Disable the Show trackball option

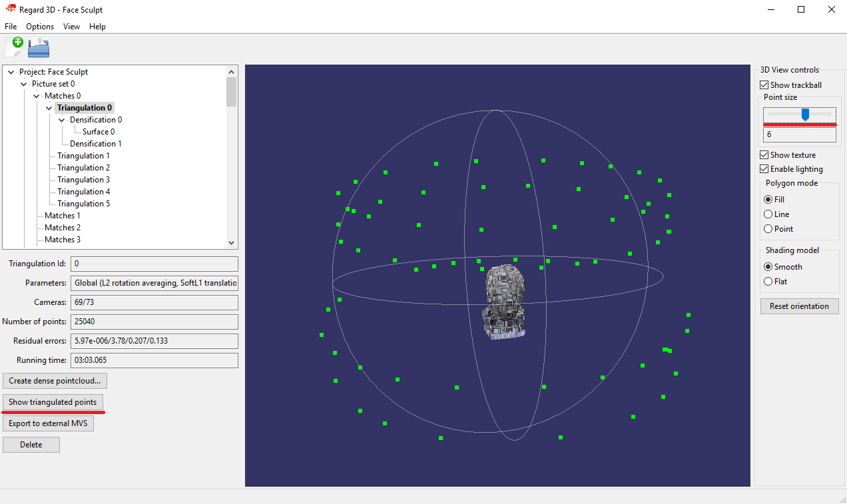pyautogui.click(x=764, y=85)
